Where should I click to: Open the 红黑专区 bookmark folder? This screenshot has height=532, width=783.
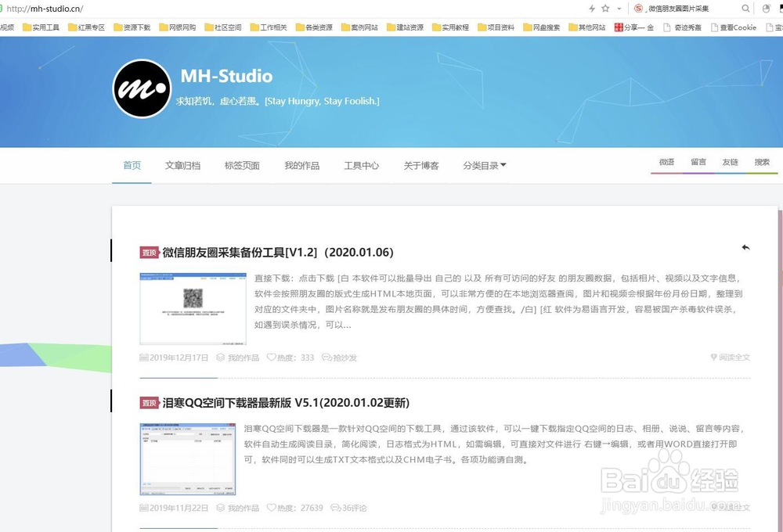click(86, 27)
